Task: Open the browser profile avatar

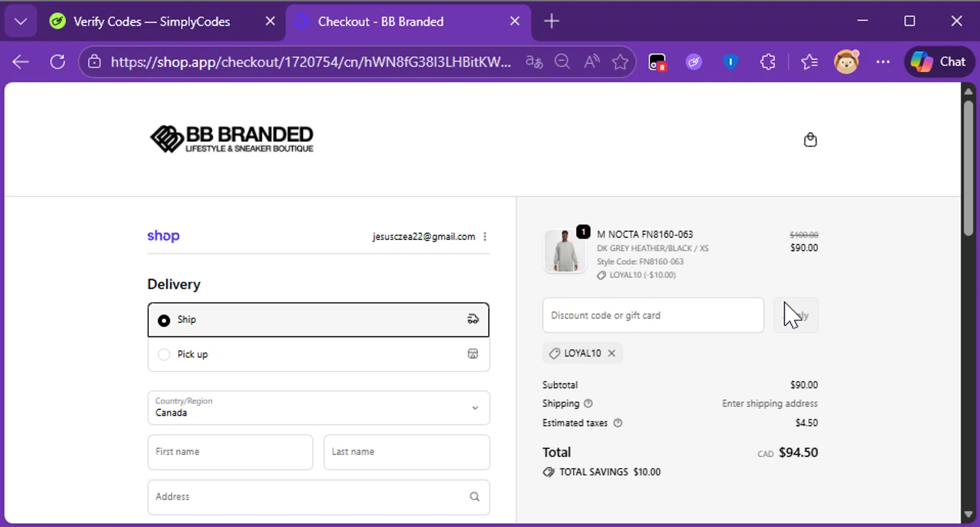Action: pos(847,62)
